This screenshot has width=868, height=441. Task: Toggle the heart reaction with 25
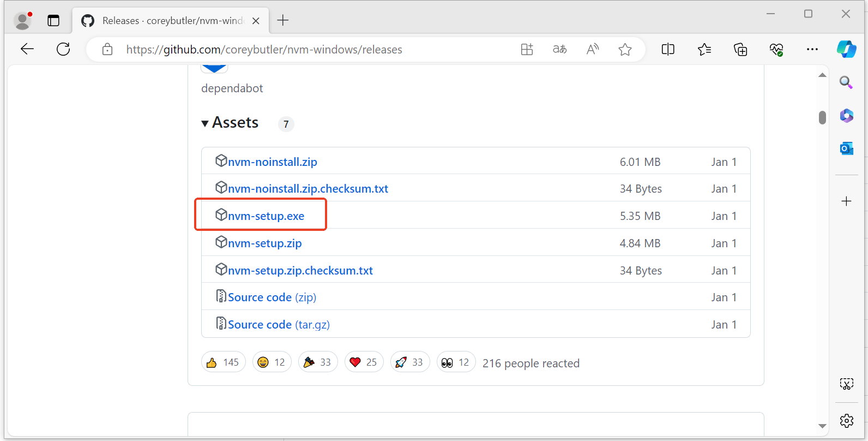click(364, 362)
